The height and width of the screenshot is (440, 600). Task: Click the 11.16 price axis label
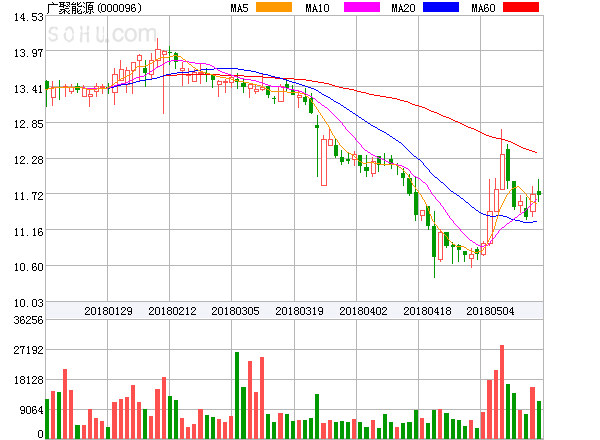click(29, 232)
